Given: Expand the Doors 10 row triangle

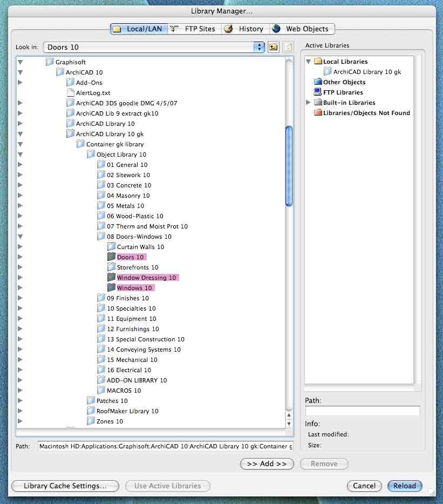Looking at the screenshot, I should click(x=20, y=257).
